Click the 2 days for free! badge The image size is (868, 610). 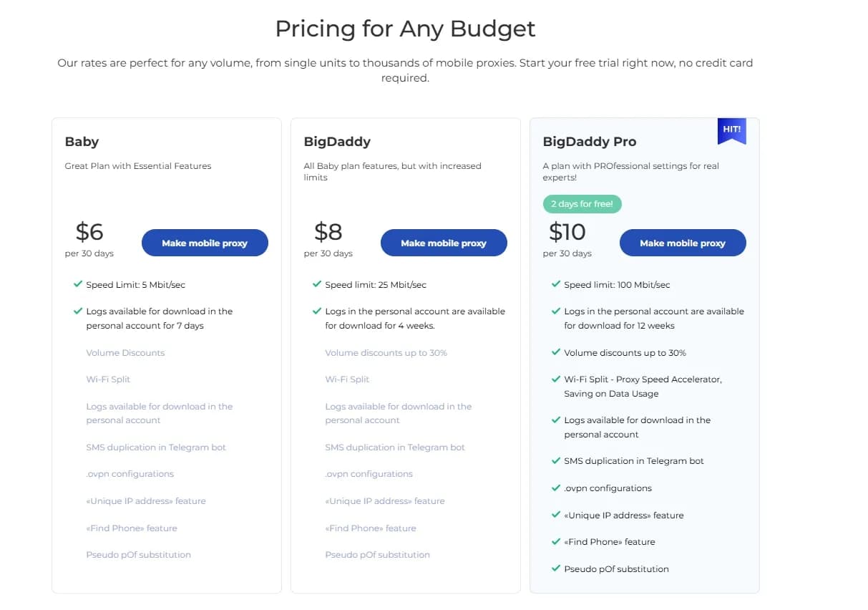[582, 204]
